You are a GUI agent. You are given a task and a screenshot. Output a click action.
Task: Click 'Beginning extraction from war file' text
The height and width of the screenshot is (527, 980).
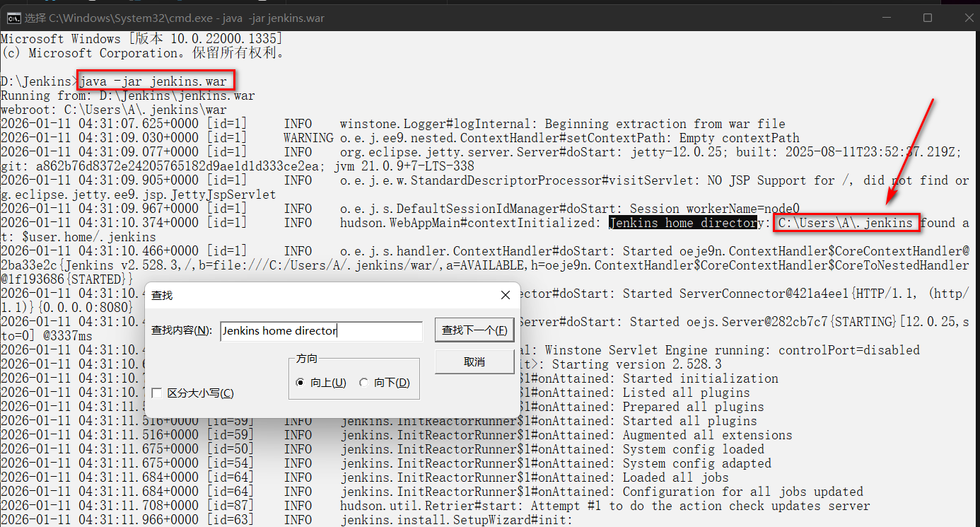click(665, 124)
